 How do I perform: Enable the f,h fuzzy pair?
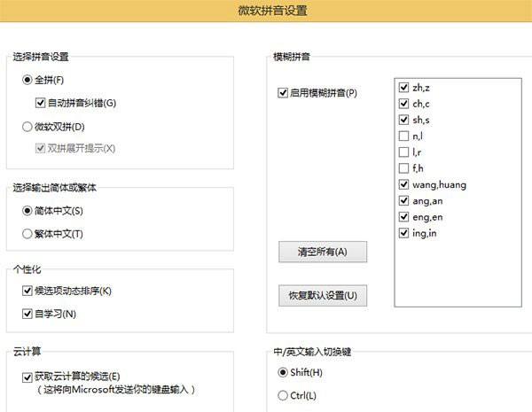tap(404, 168)
